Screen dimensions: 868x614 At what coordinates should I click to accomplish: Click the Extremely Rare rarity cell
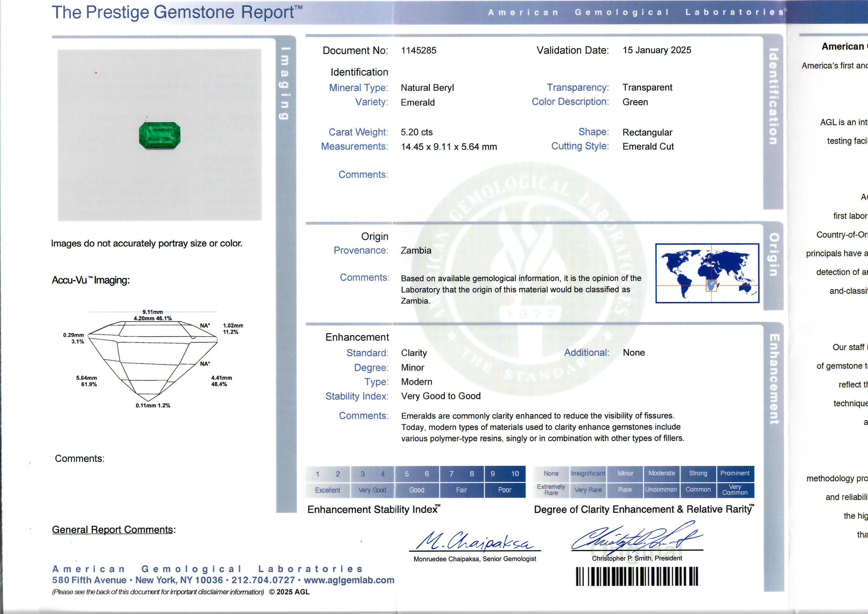click(551, 490)
